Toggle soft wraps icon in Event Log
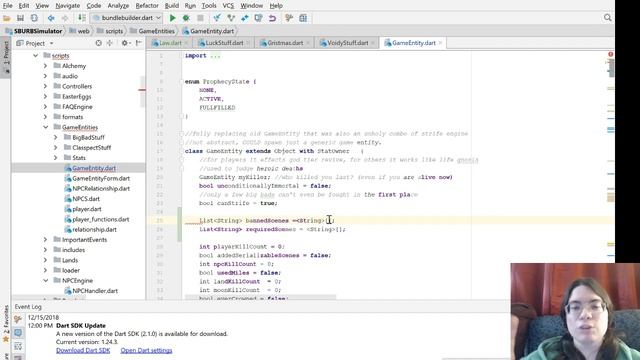The width and height of the screenshot is (640, 360). point(18,346)
